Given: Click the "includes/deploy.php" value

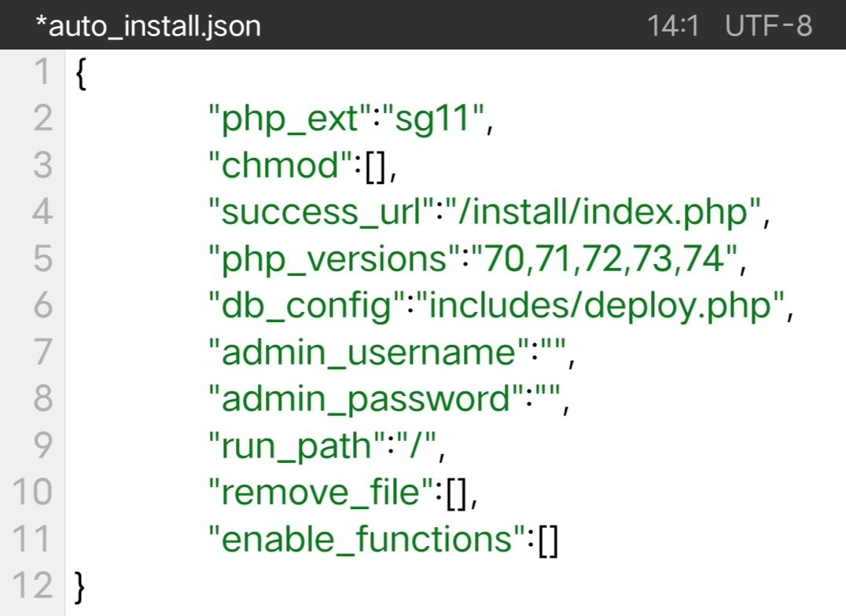Looking at the screenshot, I should [x=599, y=306].
